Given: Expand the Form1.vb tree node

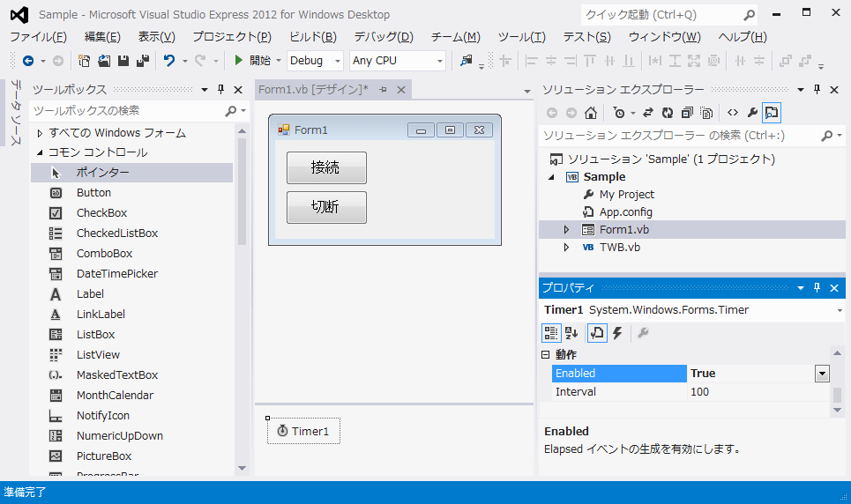Looking at the screenshot, I should pyautogui.click(x=566, y=230).
